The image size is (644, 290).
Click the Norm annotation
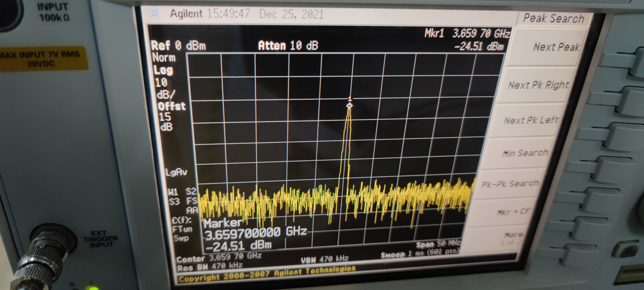164,58
